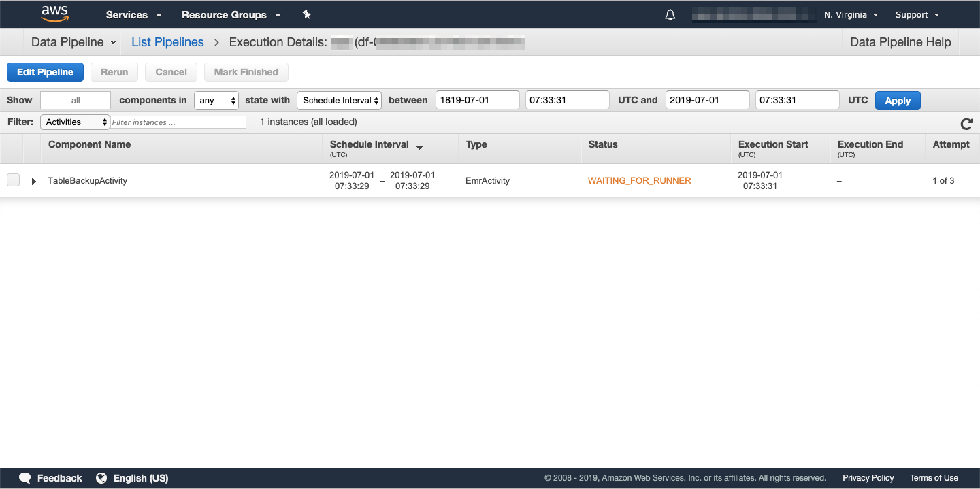Viewport: 980px width, 489px height.
Task: Click the Feedback speech bubble icon
Action: [25, 478]
